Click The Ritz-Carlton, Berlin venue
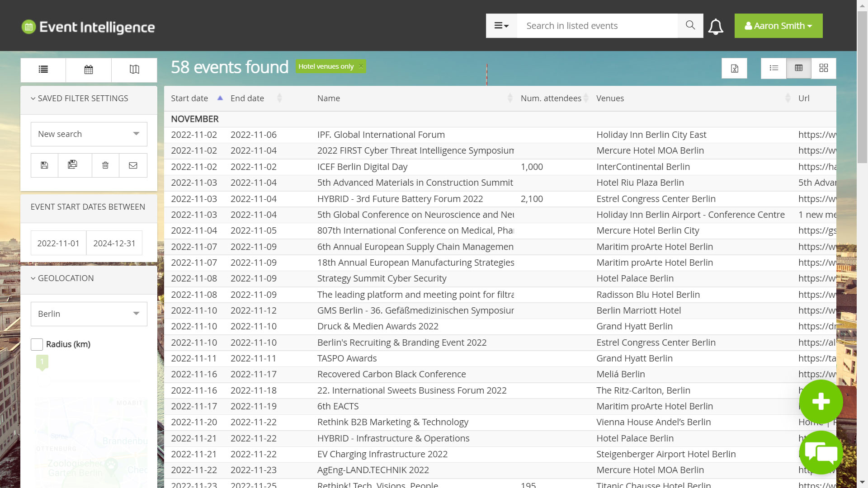Screen dimensions: 868x488 [643, 390]
